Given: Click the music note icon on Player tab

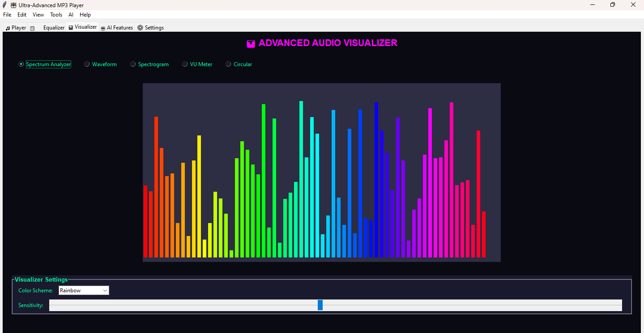Looking at the screenshot, I should pos(8,28).
